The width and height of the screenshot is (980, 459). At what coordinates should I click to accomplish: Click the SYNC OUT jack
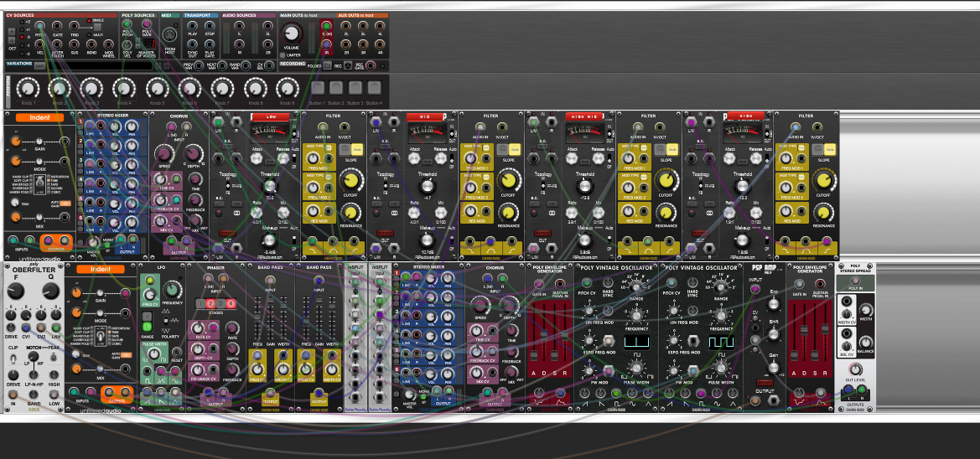[x=193, y=44]
